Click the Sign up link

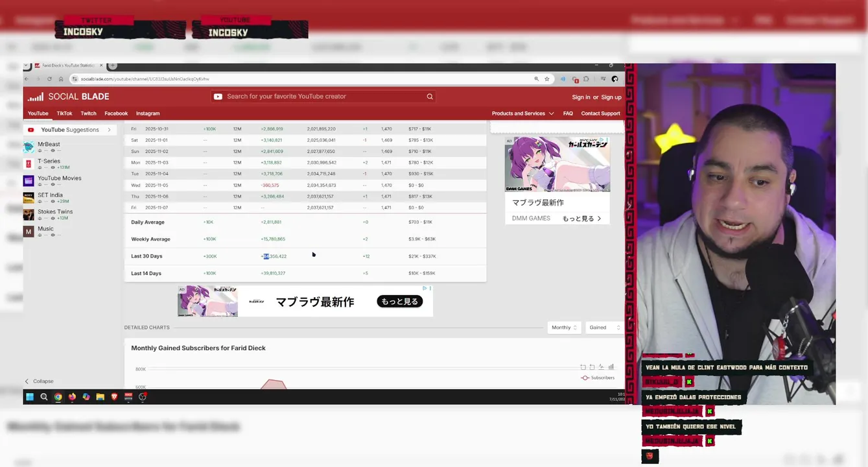(611, 97)
